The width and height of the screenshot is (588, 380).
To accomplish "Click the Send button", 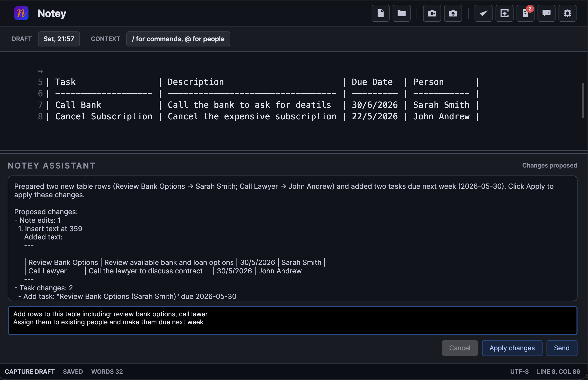I will tap(562, 348).
